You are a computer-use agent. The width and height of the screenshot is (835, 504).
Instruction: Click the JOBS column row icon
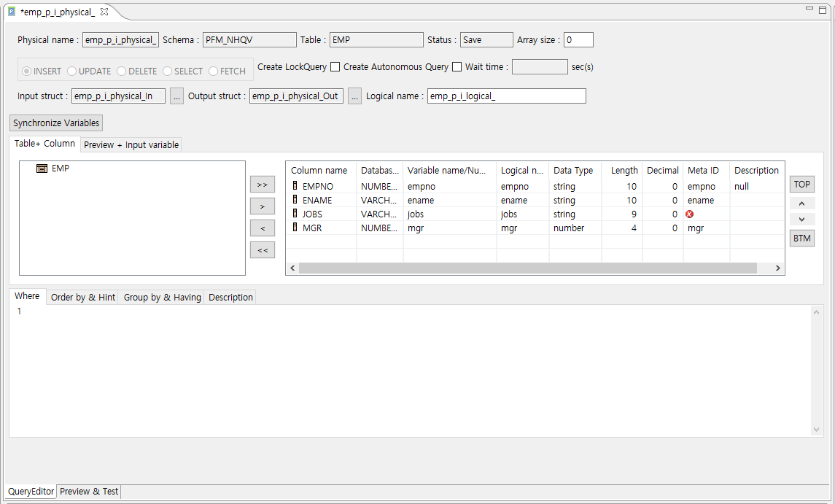pos(295,214)
